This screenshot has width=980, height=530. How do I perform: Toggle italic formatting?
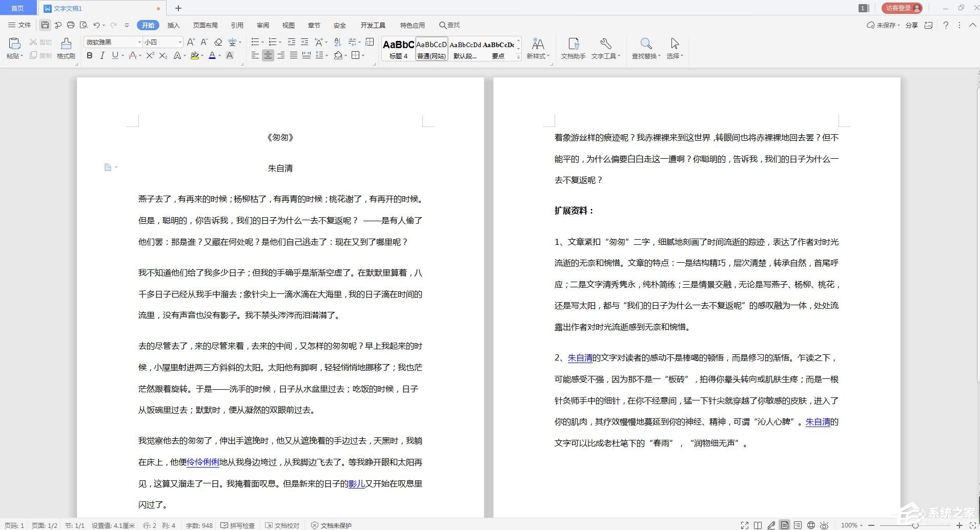(x=102, y=56)
